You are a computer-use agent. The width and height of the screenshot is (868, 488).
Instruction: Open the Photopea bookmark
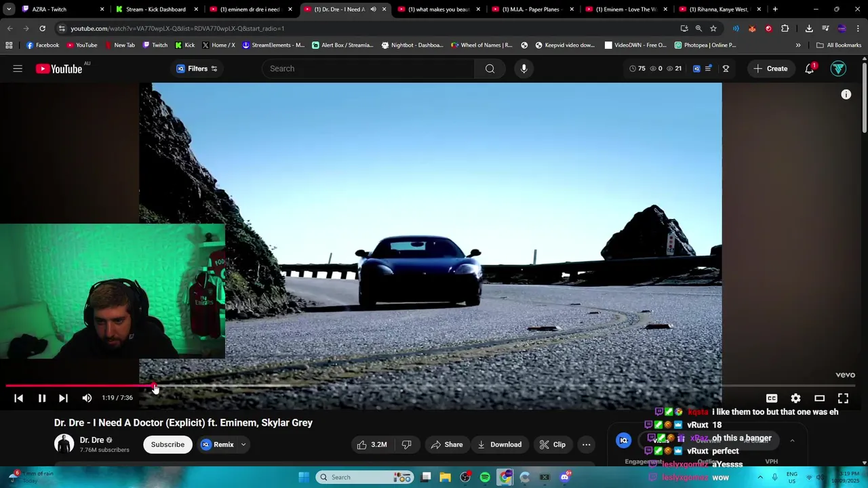point(705,45)
